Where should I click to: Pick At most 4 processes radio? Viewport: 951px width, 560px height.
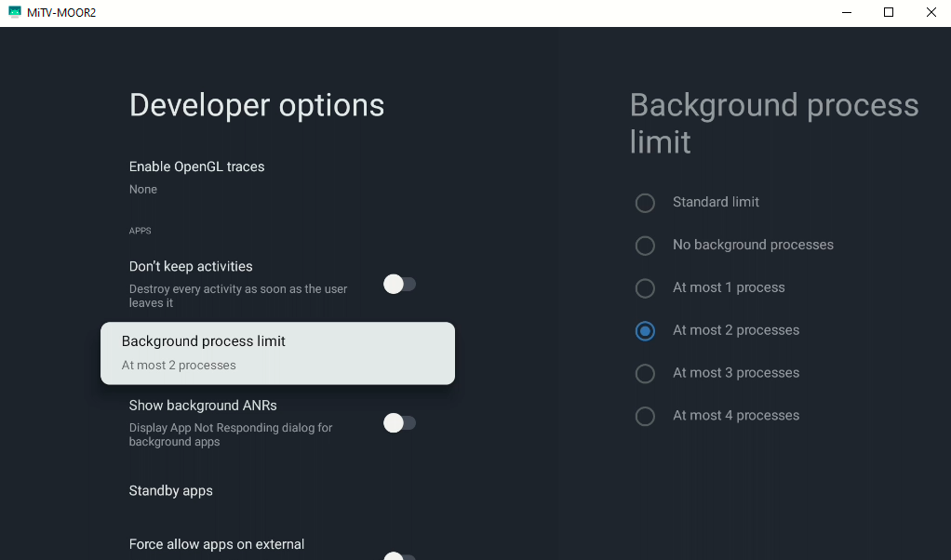(645, 417)
